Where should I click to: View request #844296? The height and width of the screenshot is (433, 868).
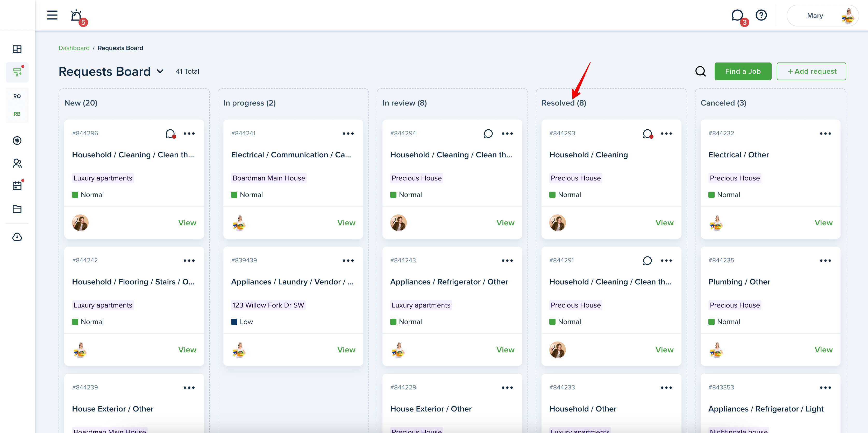[x=187, y=222]
